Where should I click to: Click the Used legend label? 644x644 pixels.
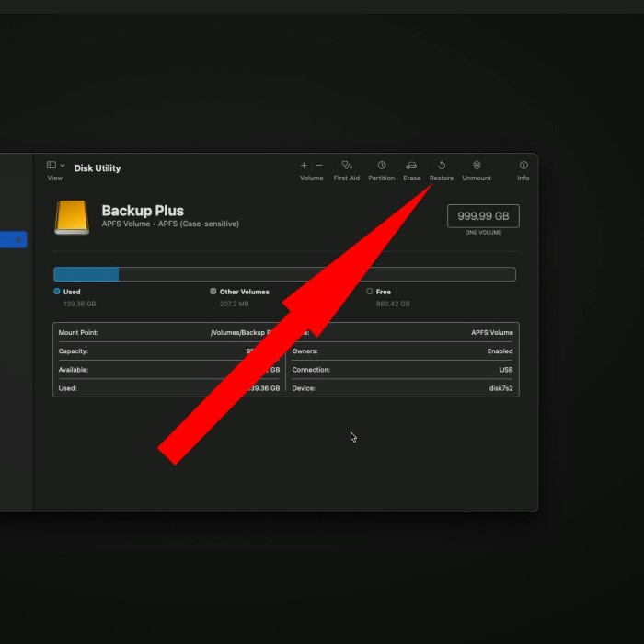click(72, 292)
